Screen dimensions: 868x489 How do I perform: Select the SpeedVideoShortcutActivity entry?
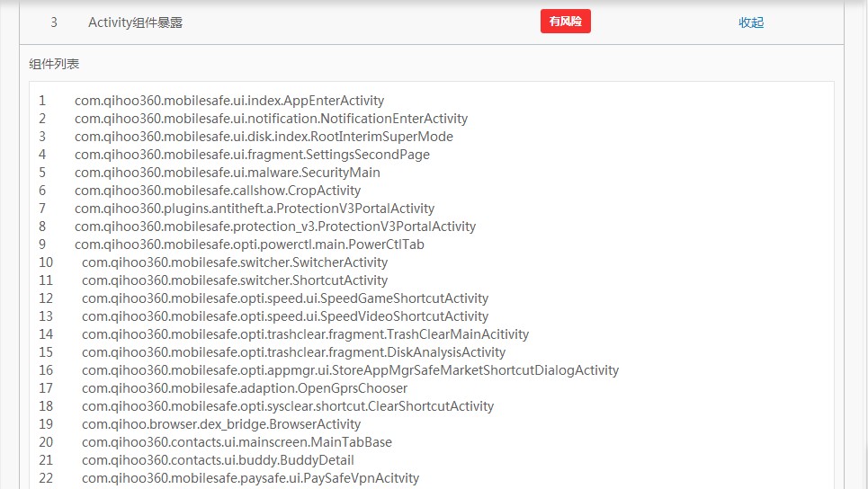[285, 316]
